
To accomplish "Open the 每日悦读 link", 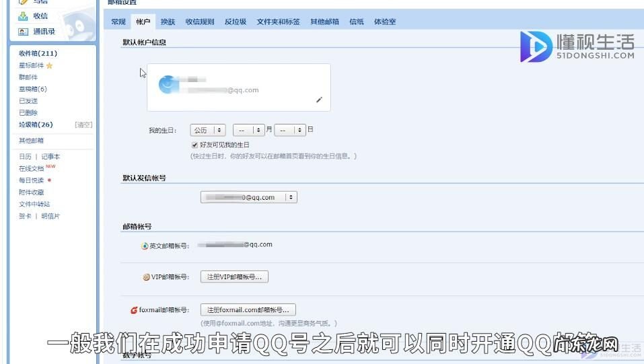I will point(31,180).
